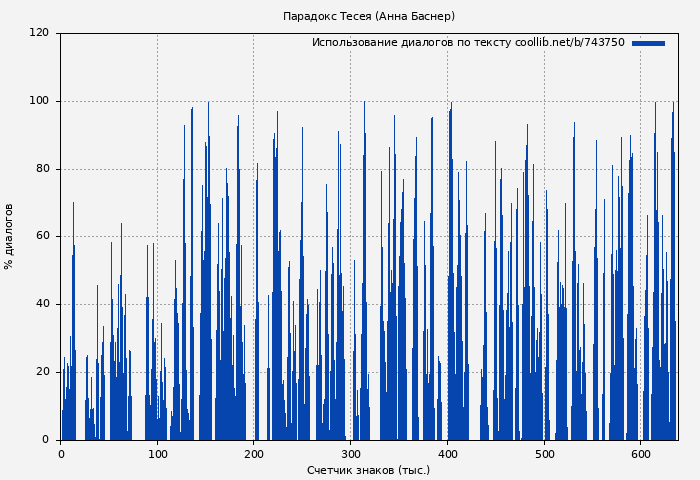700x480 pixels.
Task: Open the coollib.net/b/743750 link in legend
Action: coord(569,43)
